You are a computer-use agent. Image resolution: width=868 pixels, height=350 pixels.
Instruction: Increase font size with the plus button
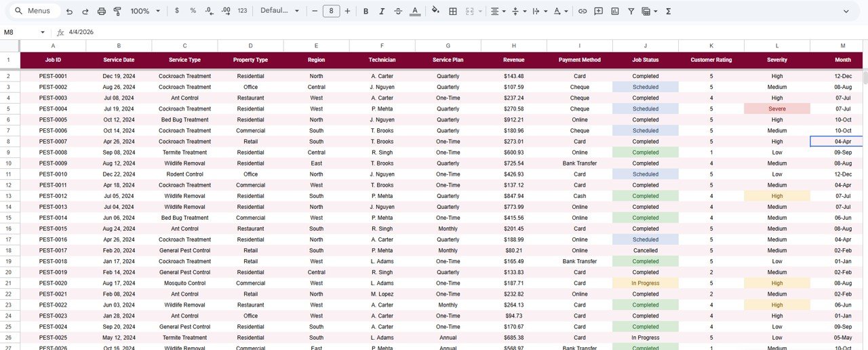click(348, 12)
